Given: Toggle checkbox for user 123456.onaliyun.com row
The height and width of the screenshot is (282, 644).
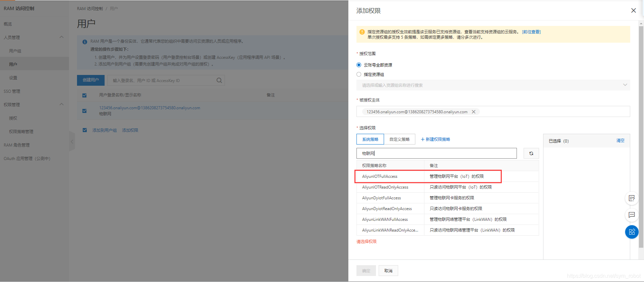Looking at the screenshot, I should pos(84,111).
